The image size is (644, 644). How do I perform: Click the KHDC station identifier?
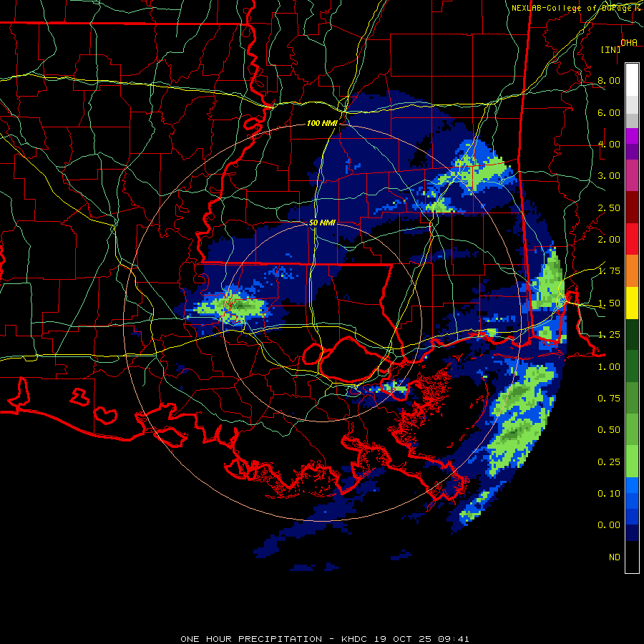tap(356, 639)
